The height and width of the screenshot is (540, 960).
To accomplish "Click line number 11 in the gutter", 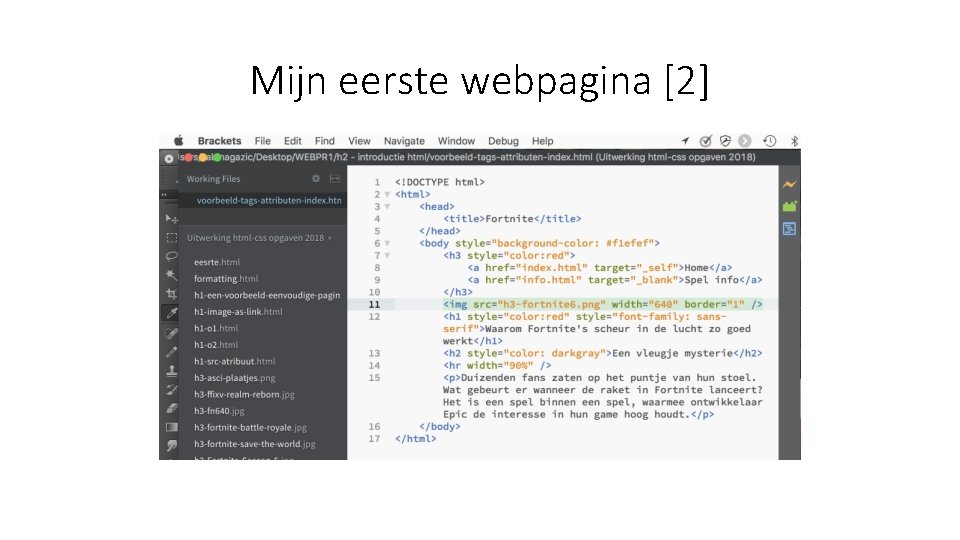I will pyautogui.click(x=374, y=304).
